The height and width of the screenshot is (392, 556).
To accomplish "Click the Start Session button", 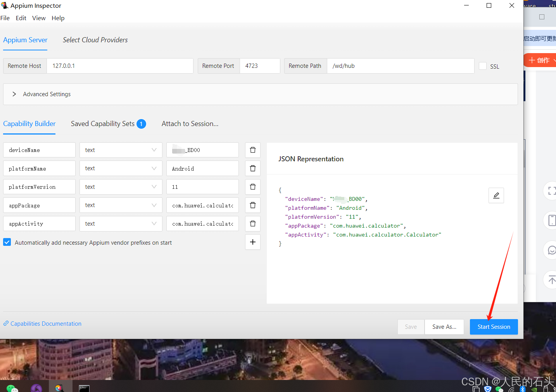I will pos(494,327).
